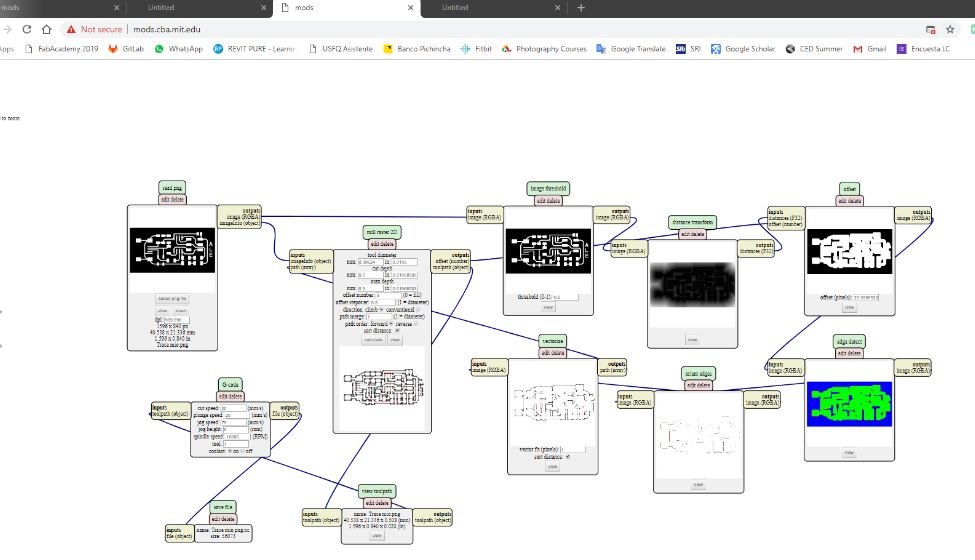The image size is (975, 560).
Task: Click the dpi input in read png
Action: (x=177, y=319)
